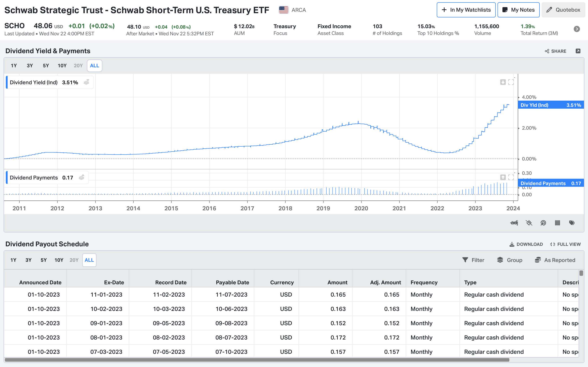Open the chart in a new window icon
Viewport: 588px width, 367px height.
pyautogui.click(x=578, y=51)
